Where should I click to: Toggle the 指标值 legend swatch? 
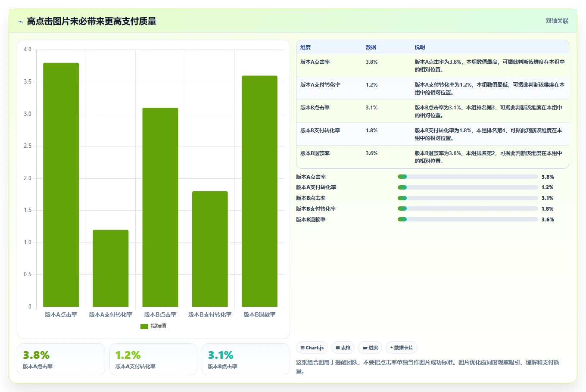[x=144, y=327]
